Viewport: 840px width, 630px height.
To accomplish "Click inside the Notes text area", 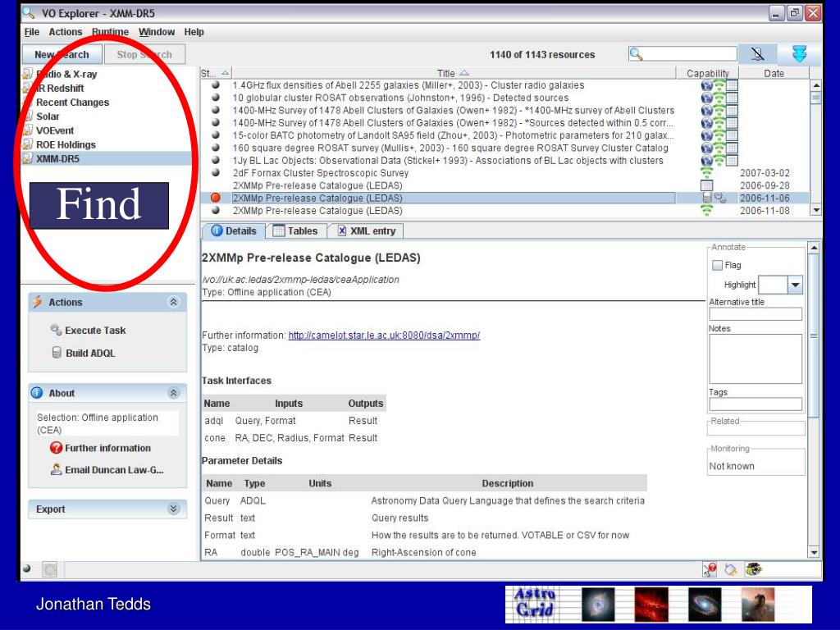I will pos(756,358).
